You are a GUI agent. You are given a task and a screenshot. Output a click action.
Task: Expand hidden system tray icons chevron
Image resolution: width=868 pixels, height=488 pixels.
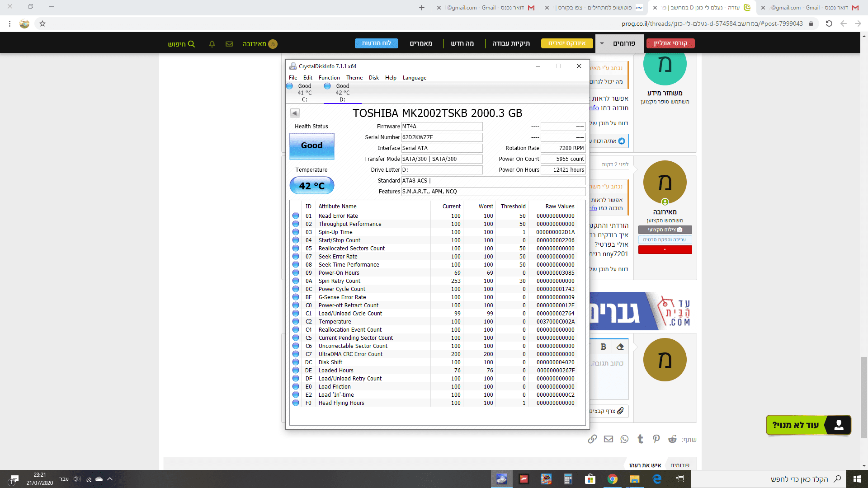110,479
